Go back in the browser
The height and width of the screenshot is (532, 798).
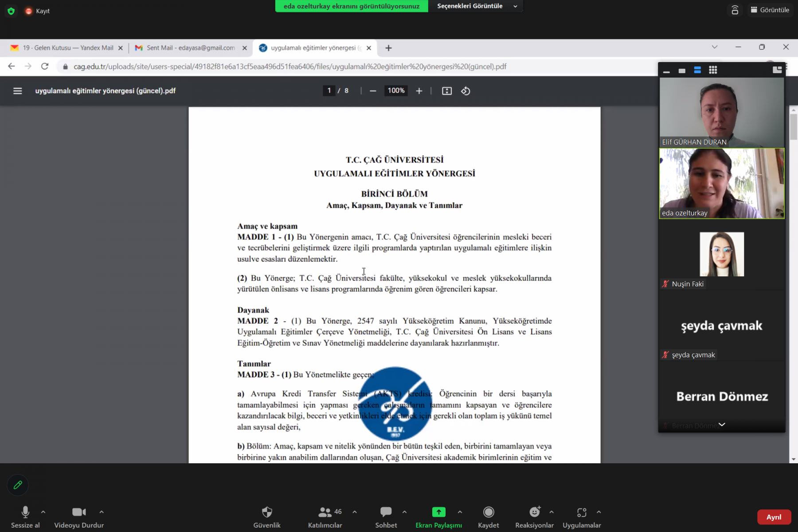[x=12, y=66]
